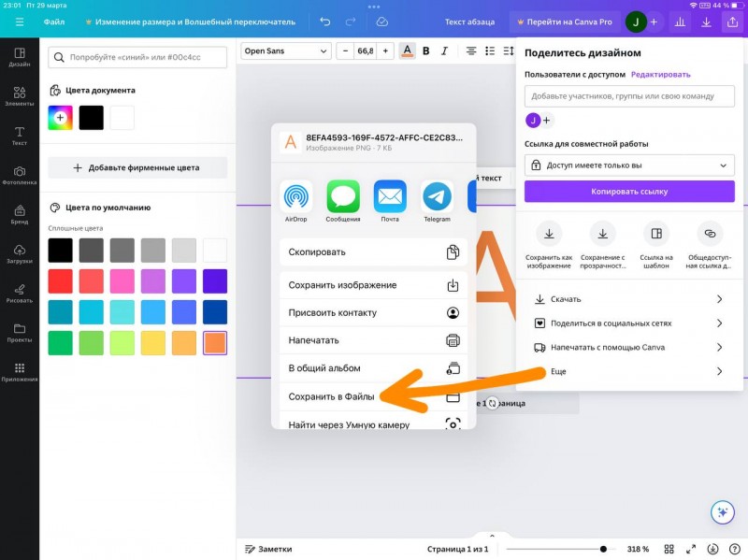Expand Напечатать с помощью Canva

tap(629, 347)
